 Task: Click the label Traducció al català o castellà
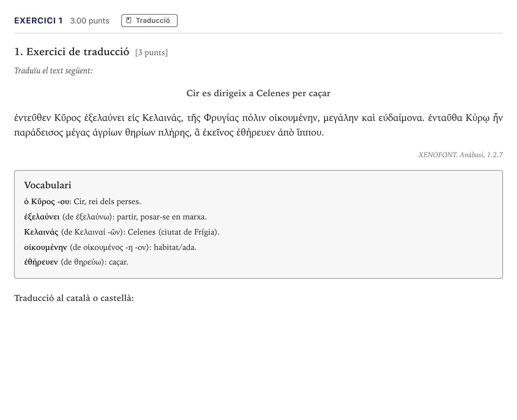click(x=74, y=298)
